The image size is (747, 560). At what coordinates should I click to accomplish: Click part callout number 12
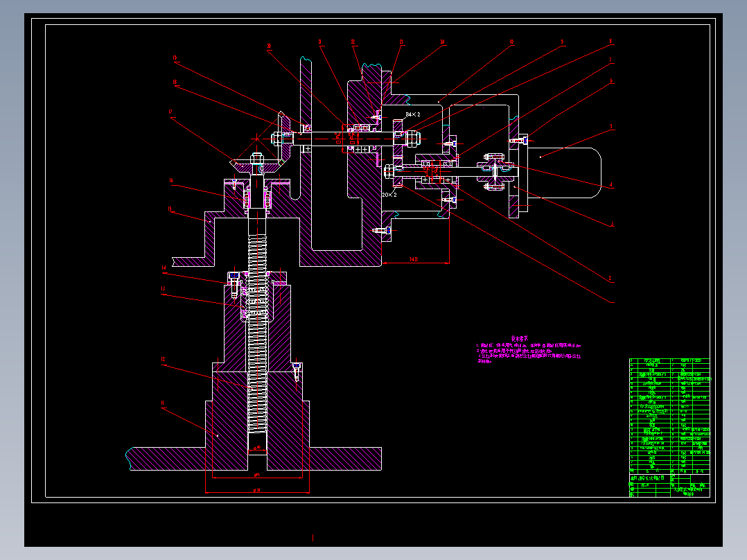(163, 359)
